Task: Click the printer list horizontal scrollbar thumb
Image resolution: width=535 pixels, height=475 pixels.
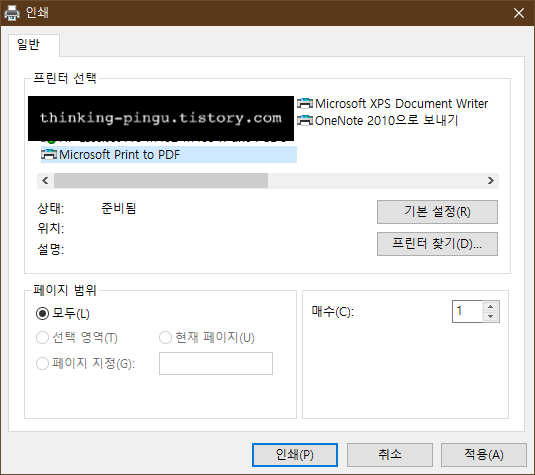Action: pyautogui.click(x=161, y=181)
